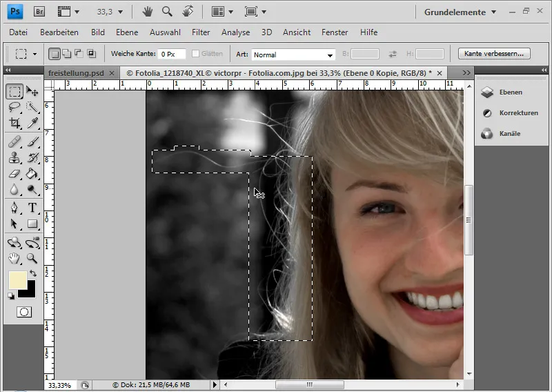Select the History Brush tool
This screenshot has height=392, width=552.
(x=32, y=158)
